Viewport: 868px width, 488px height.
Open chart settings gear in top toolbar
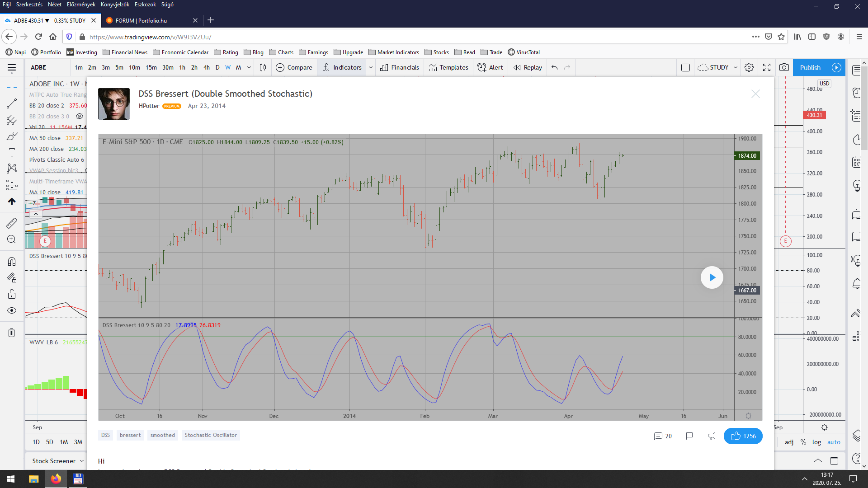click(x=749, y=67)
